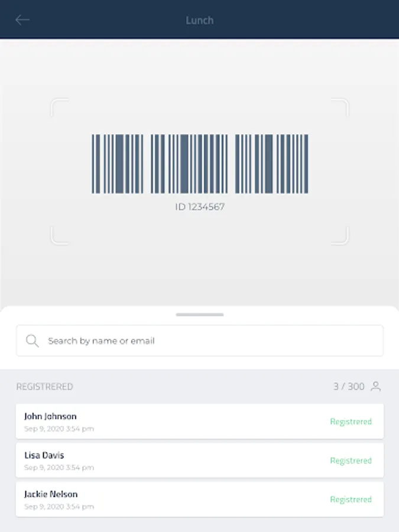Click the REGISTRERED section header
Screen dimensions: 399x532
tap(45, 387)
